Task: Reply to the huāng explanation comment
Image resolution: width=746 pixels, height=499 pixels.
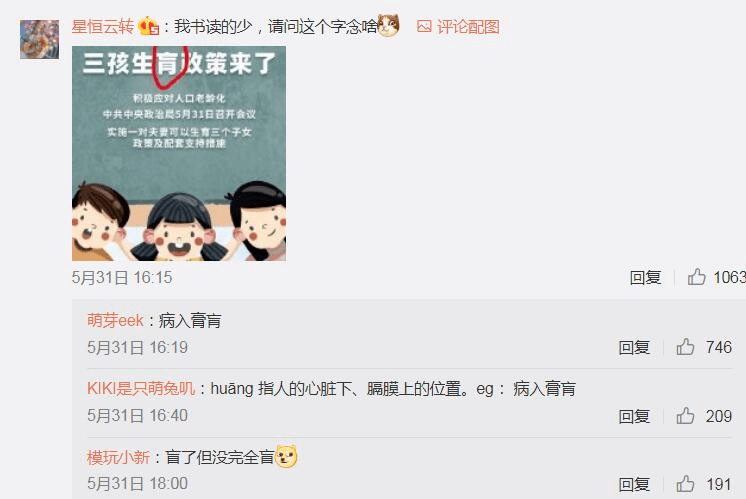Action: pos(634,417)
